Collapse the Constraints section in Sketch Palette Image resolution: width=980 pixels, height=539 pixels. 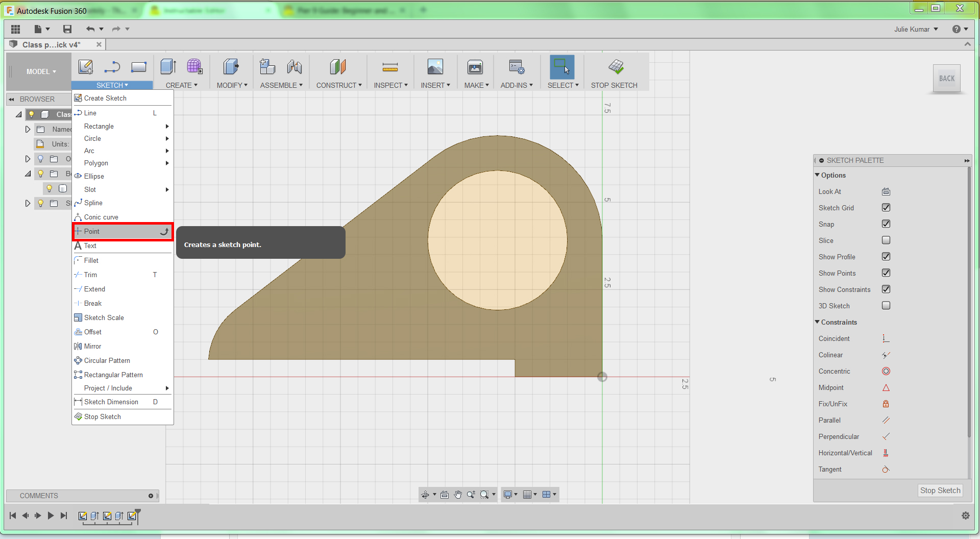pyautogui.click(x=817, y=322)
